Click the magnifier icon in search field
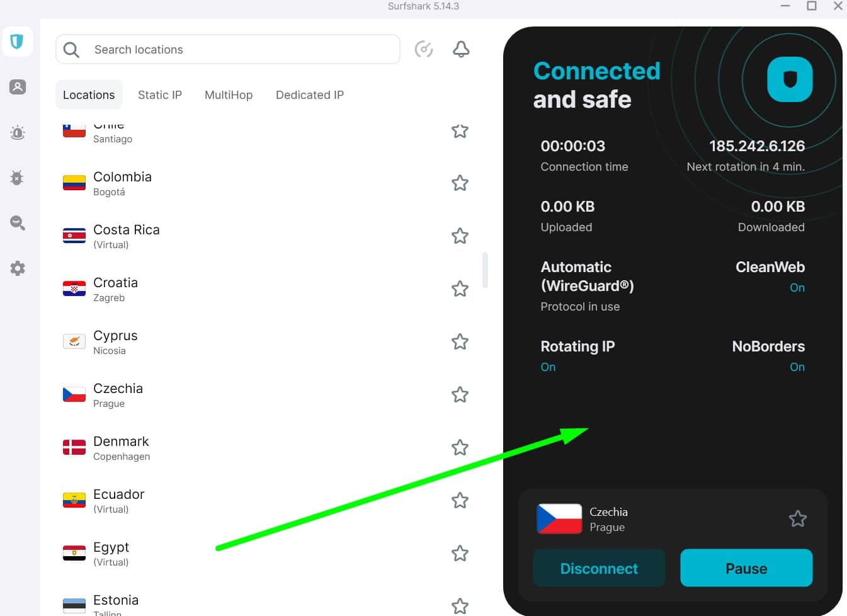The height and width of the screenshot is (616, 847). point(72,50)
